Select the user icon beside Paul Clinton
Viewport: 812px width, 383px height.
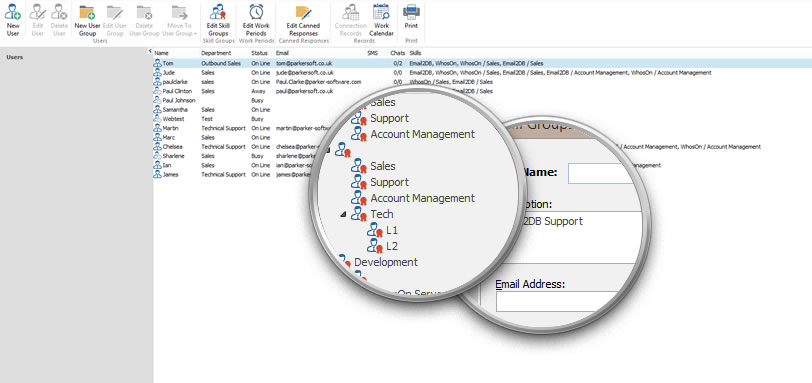[x=157, y=91]
